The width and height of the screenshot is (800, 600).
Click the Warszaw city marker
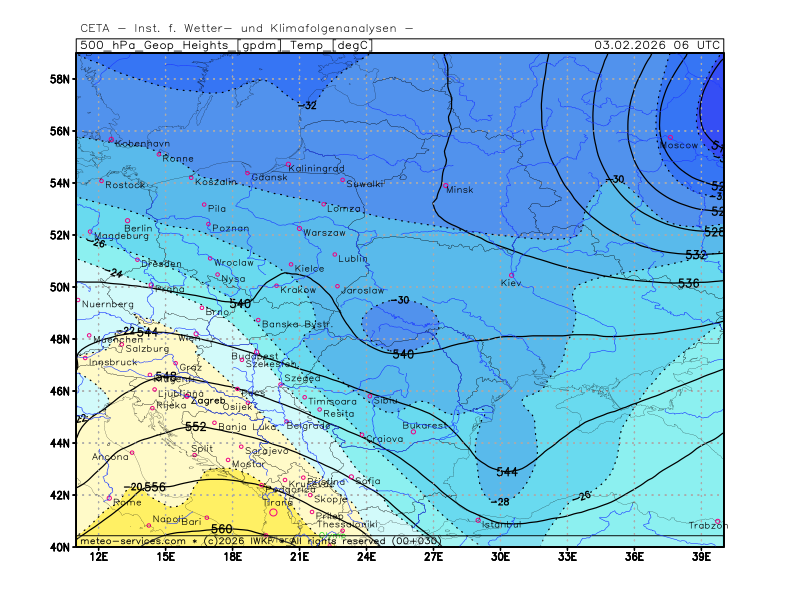point(299,228)
